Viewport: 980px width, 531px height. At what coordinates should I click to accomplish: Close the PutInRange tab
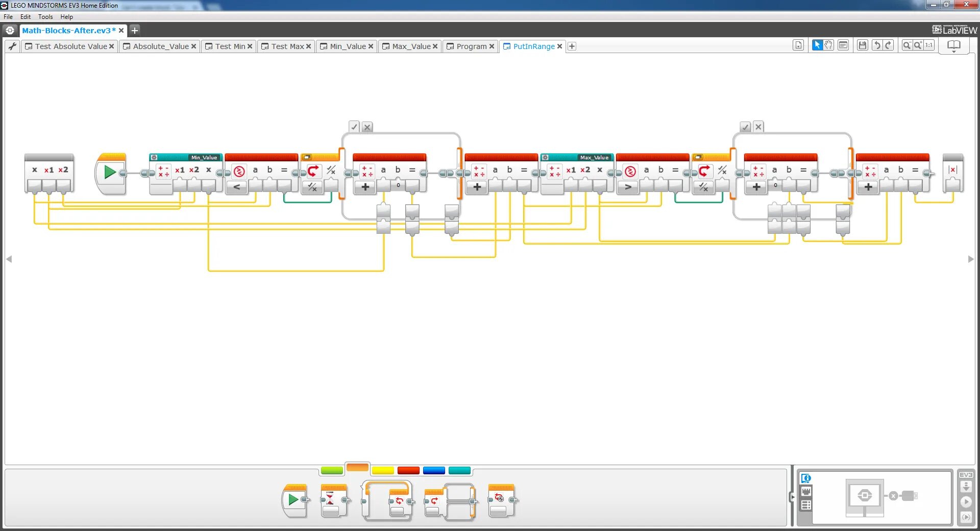(x=559, y=46)
